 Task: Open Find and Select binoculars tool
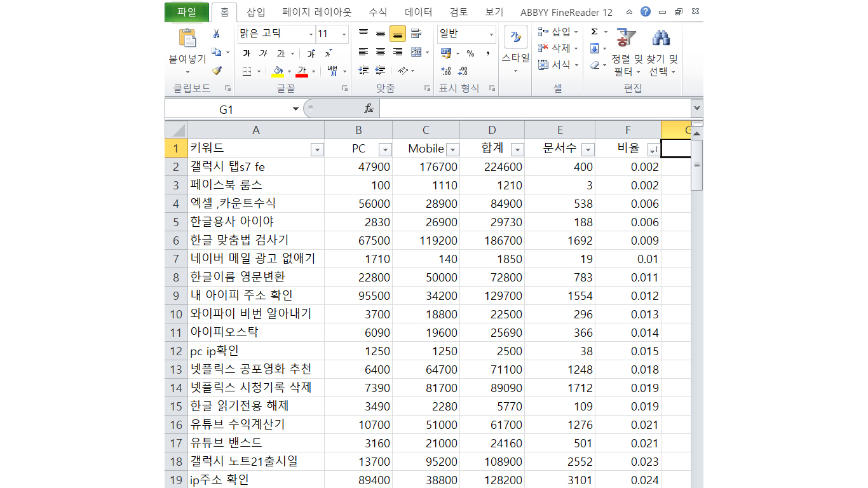661,39
